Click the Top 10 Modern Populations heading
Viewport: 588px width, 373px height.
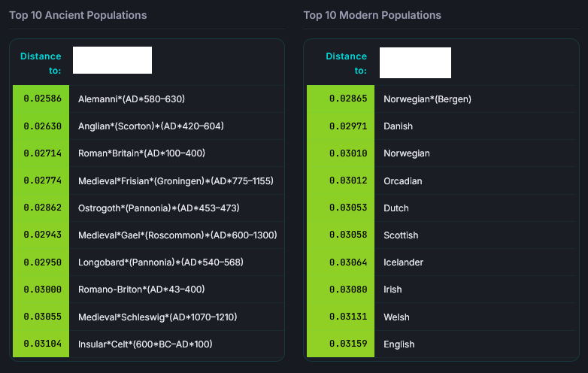[372, 15]
